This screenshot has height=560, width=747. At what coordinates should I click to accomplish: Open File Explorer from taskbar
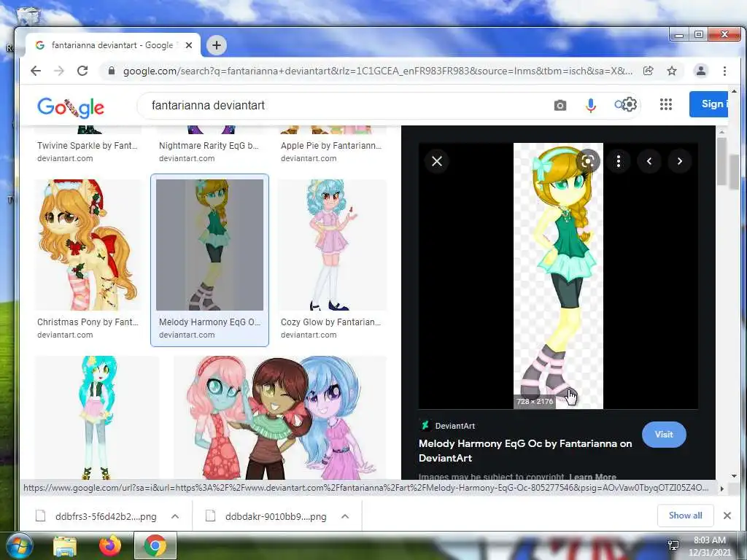click(x=65, y=545)
